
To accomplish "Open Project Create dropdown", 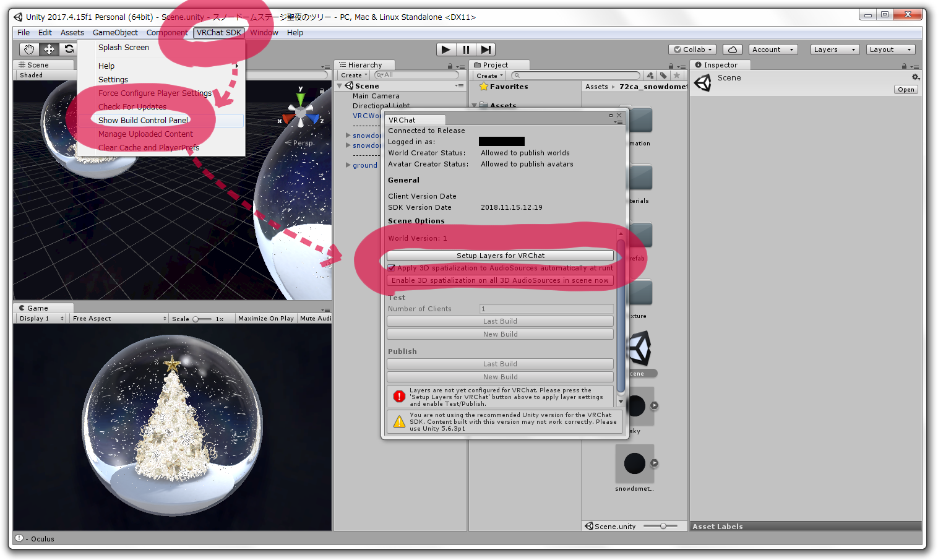I will (x=490, y=75).
